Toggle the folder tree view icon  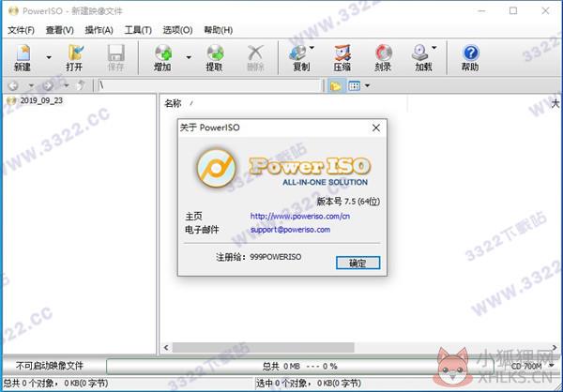coord(336,85)
